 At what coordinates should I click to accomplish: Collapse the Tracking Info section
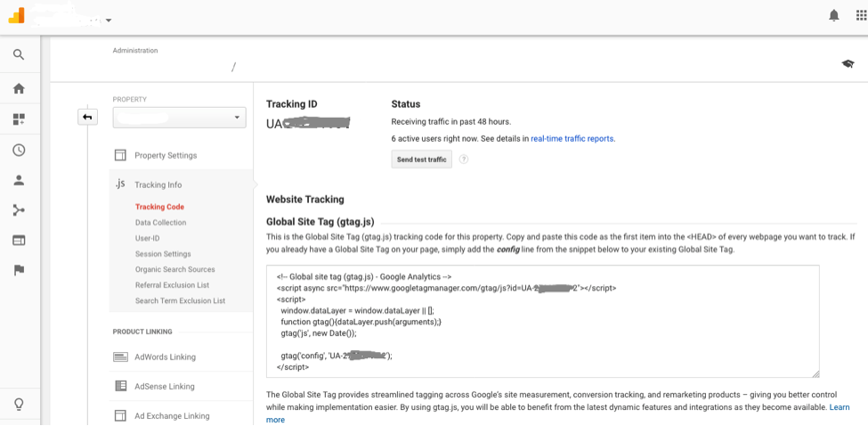[158, 184]
